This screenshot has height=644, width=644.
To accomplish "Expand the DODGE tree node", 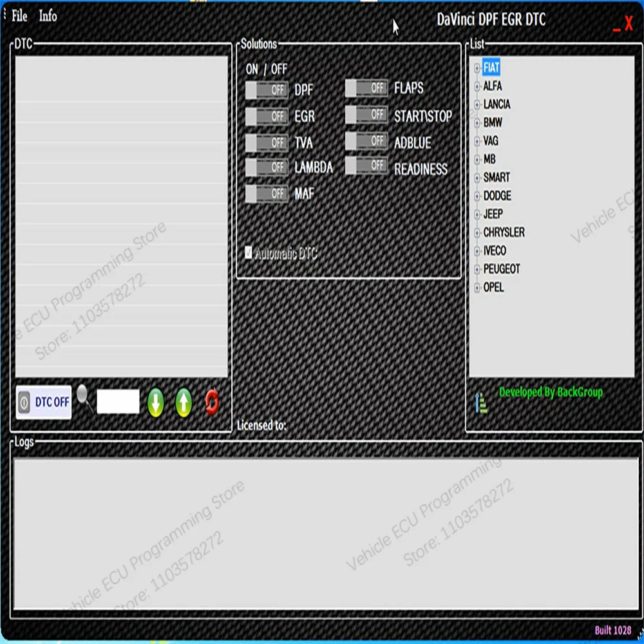I will point(477,196).
